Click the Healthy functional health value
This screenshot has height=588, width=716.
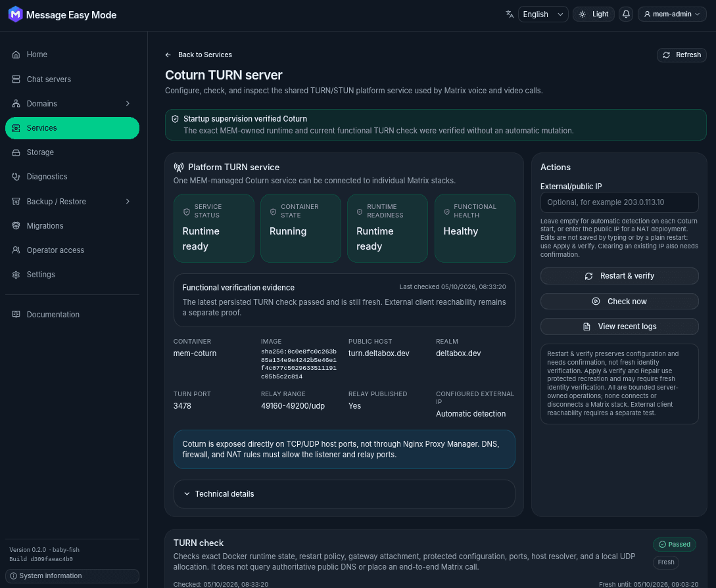460,231
